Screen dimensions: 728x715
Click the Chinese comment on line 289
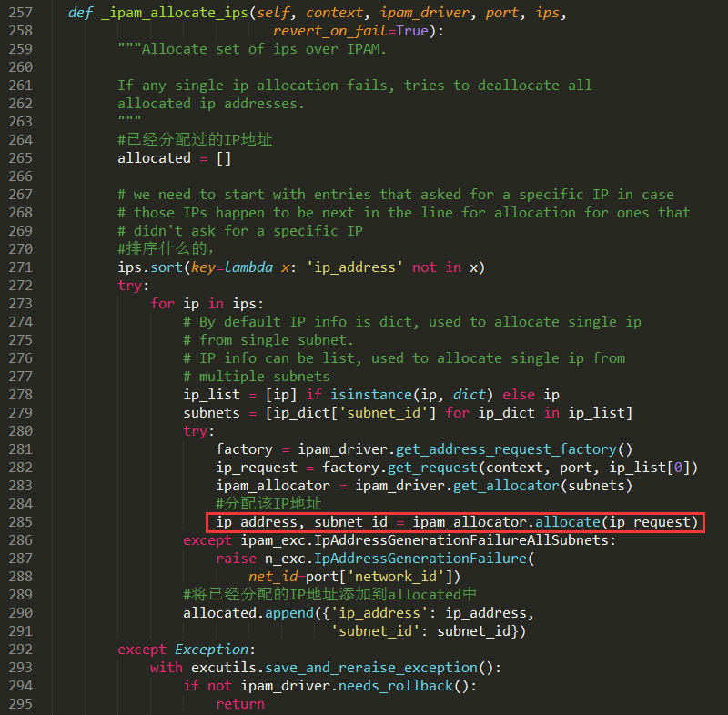point(329,595)
